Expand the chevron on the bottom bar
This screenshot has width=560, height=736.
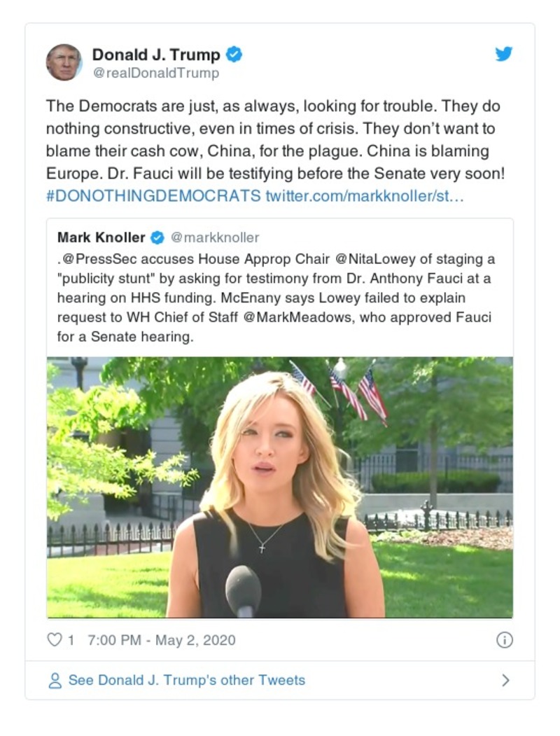(506, 679)
